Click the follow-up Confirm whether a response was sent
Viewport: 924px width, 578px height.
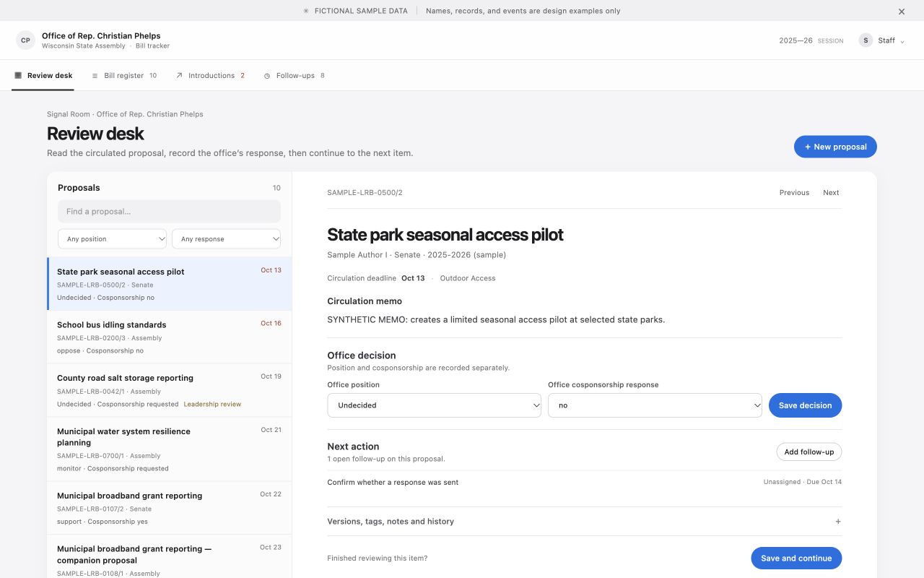point(393,482)
